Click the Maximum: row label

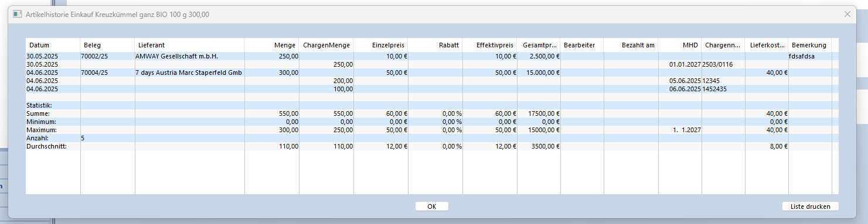coord(41,130)
